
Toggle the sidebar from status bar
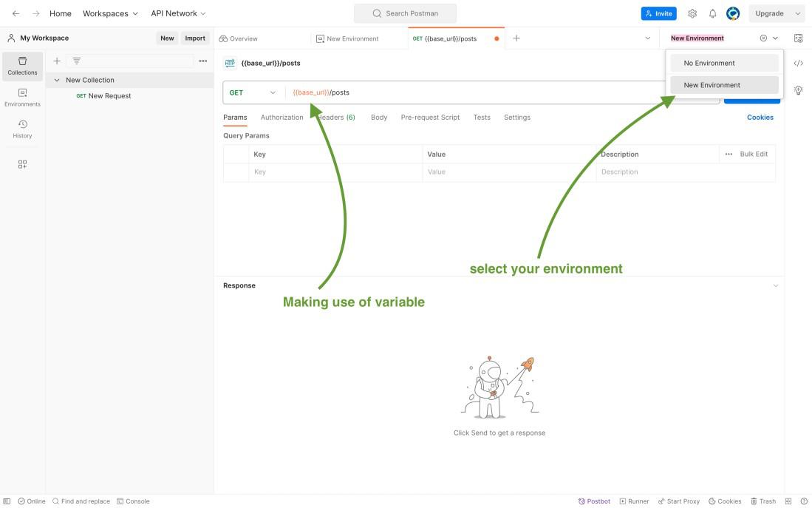click(7, 501)
